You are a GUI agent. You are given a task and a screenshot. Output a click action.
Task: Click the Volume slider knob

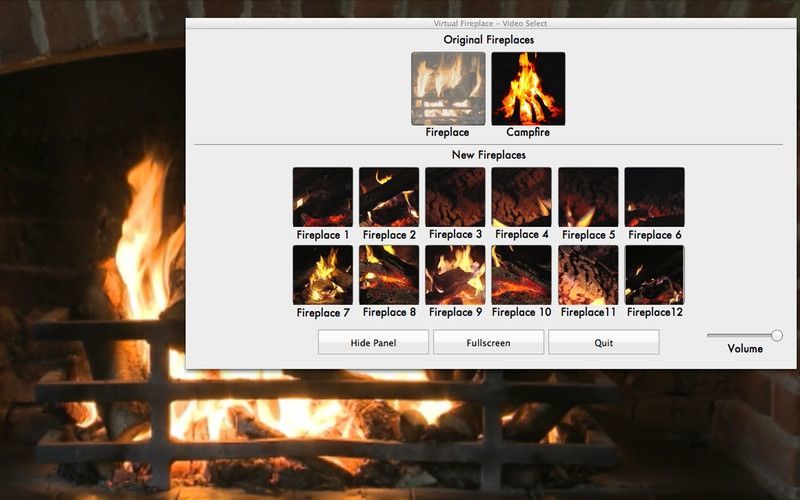pyautogui.click(x=777, y=335)
